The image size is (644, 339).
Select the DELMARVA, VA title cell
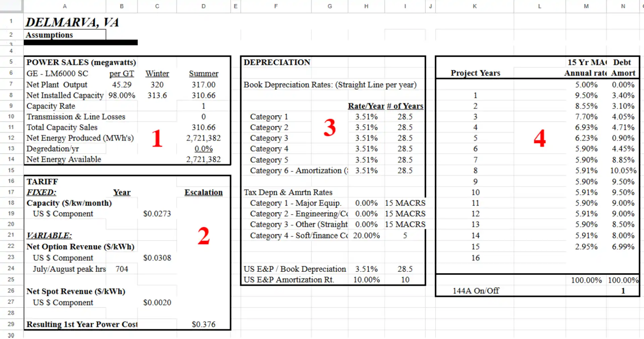(x=72, y=22)
